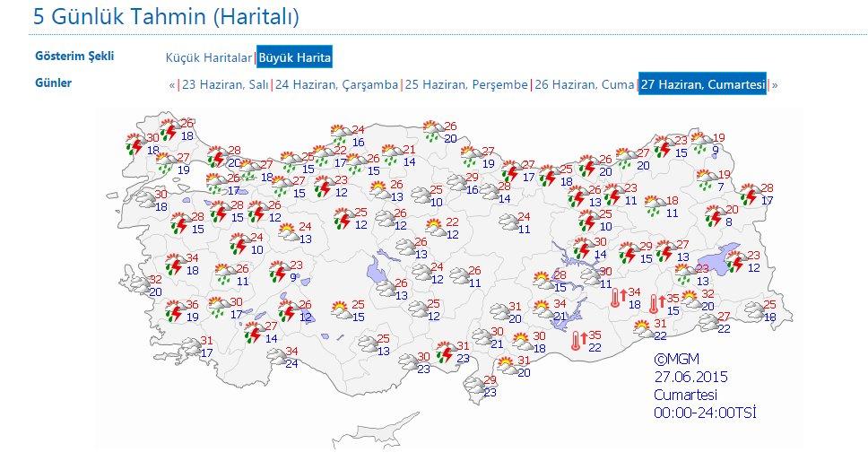Image resolution: width=868 pixels, height=461 pixels.
Task: Select the thunderstorm icon showing 23/15
Action: [664, 146]
